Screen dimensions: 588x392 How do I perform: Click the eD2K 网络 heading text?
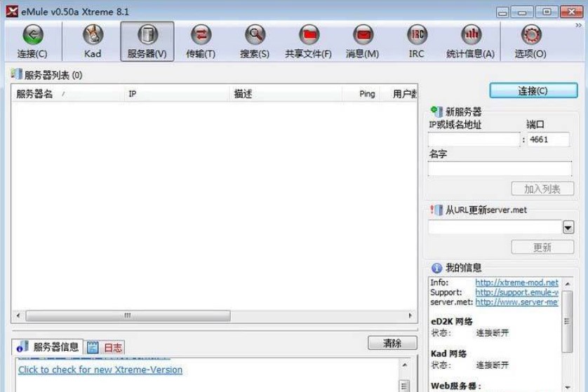[x=451, y=322]
